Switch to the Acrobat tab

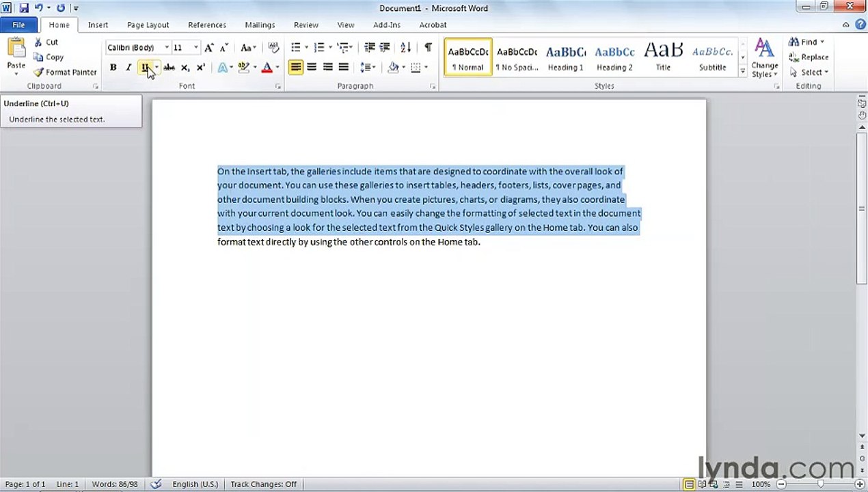[433, 25]
